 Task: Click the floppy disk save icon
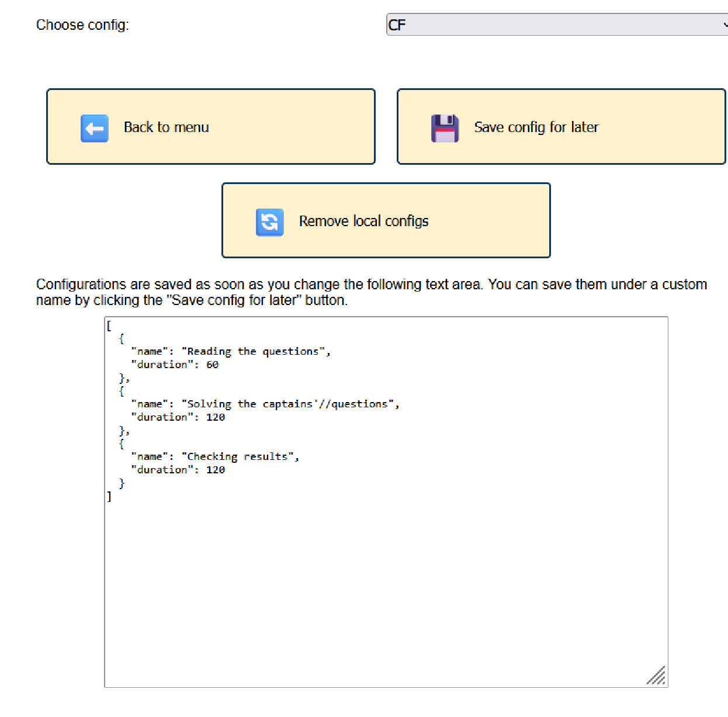(445, 129)
